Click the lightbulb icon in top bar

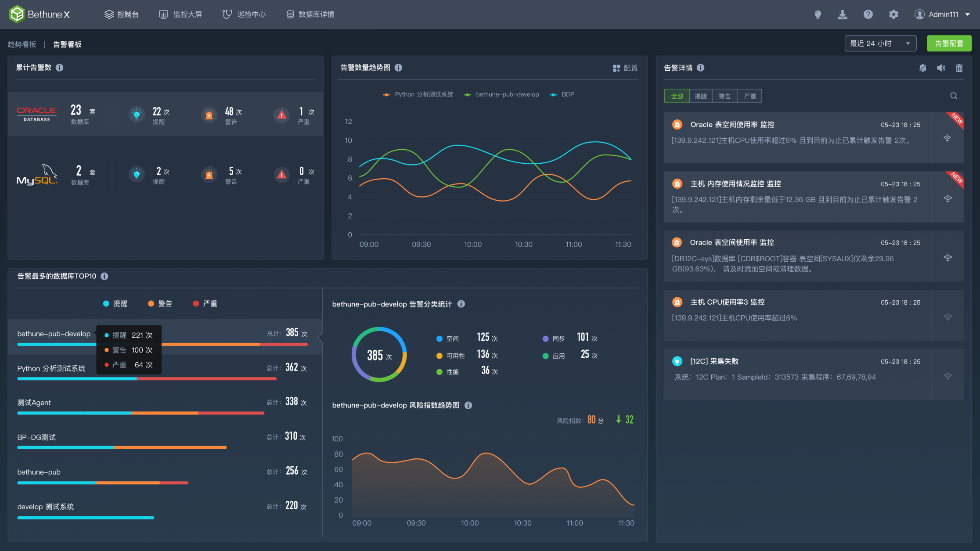tap(818, 14)
